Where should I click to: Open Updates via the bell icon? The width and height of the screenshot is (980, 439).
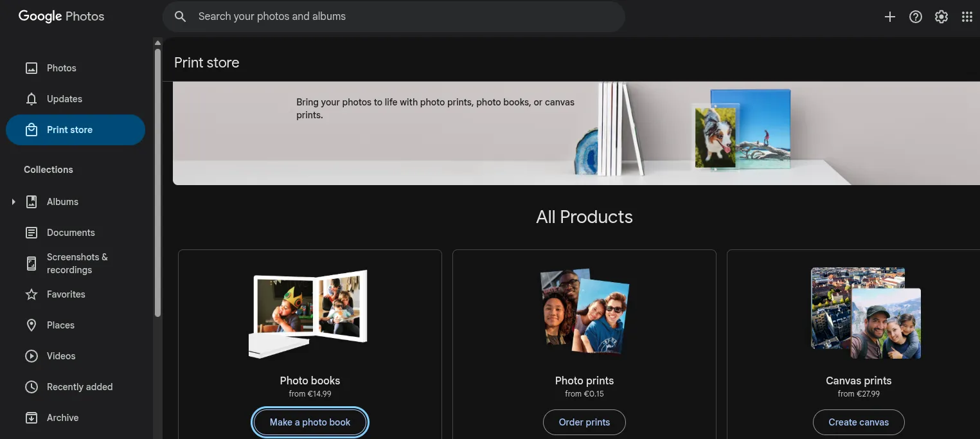pos(31,98)
